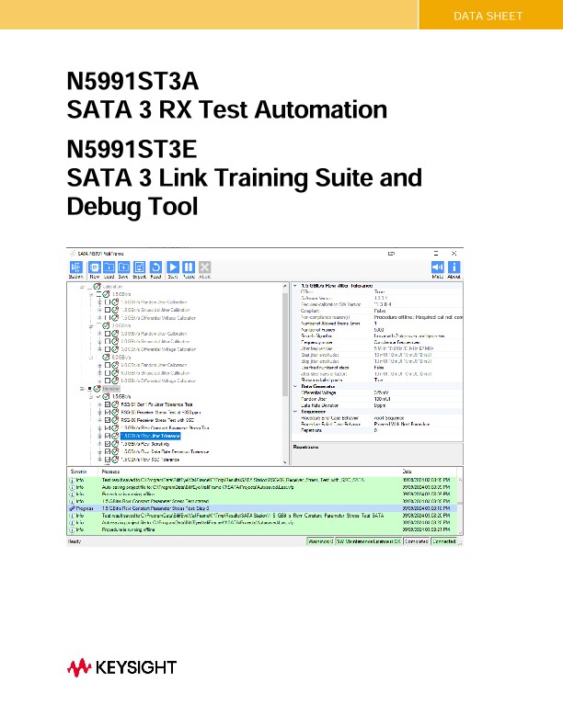Click status icon of RSG-01 Rx Jitter Tolerance Test
The width and height of the screenshot is (563, 728).
115,404
